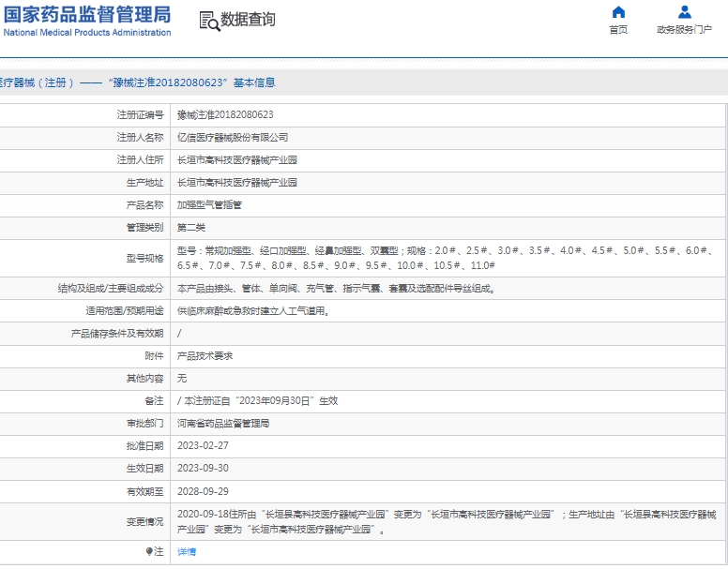Image resolution: width=728 pixels, height=569 pixels.
Task: Click the 数据查询 heading text
Action: click(x=248, y=20)
